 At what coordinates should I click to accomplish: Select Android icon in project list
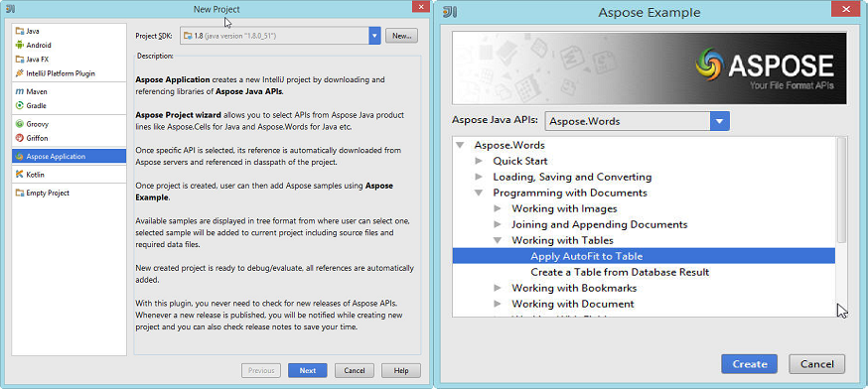click(x=20, y=45)
